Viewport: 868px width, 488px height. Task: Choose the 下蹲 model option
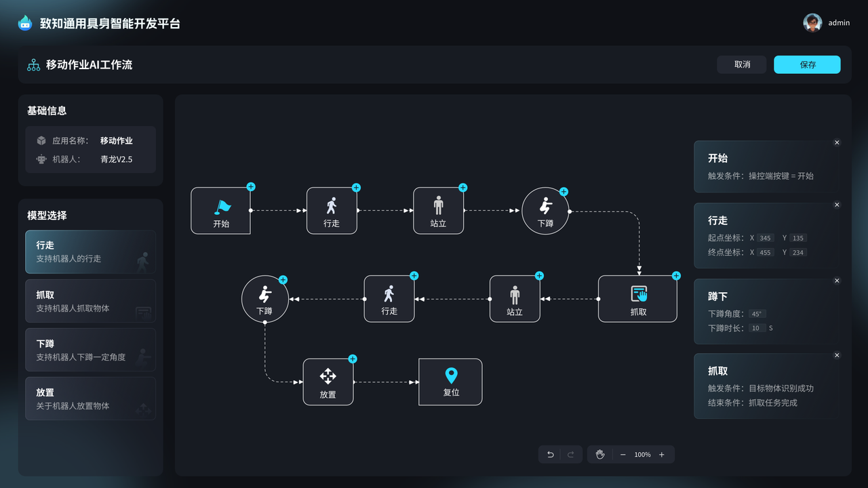click(x=90, y=350)
